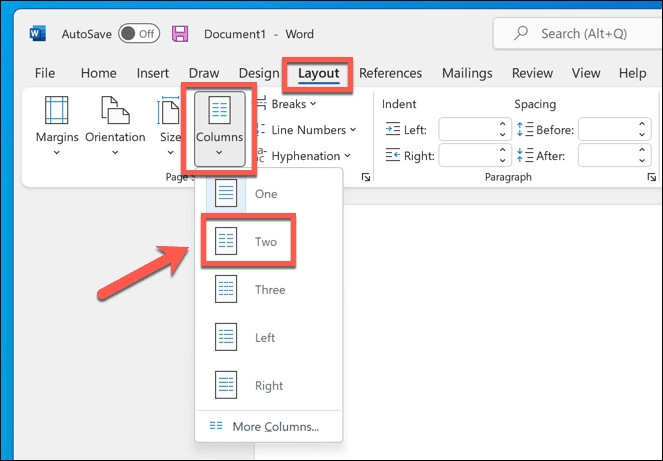Open the Size page icon
Viewport: 663px width, 461px height.
169,110
